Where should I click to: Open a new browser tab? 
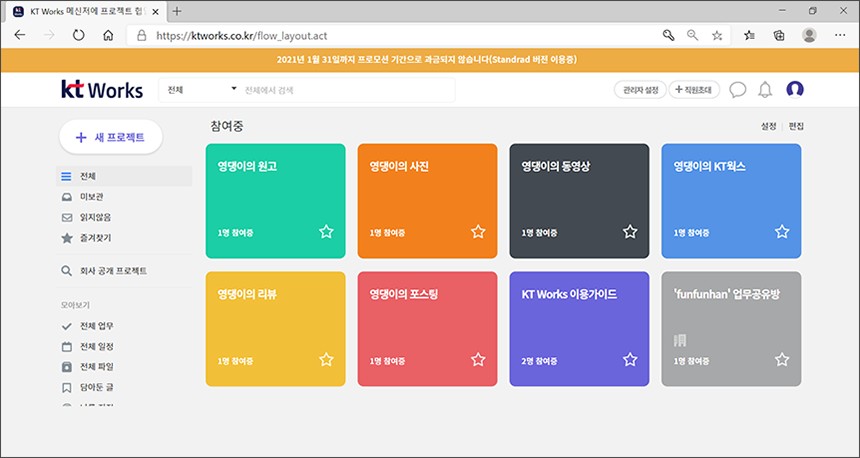(x=177, y=12)
